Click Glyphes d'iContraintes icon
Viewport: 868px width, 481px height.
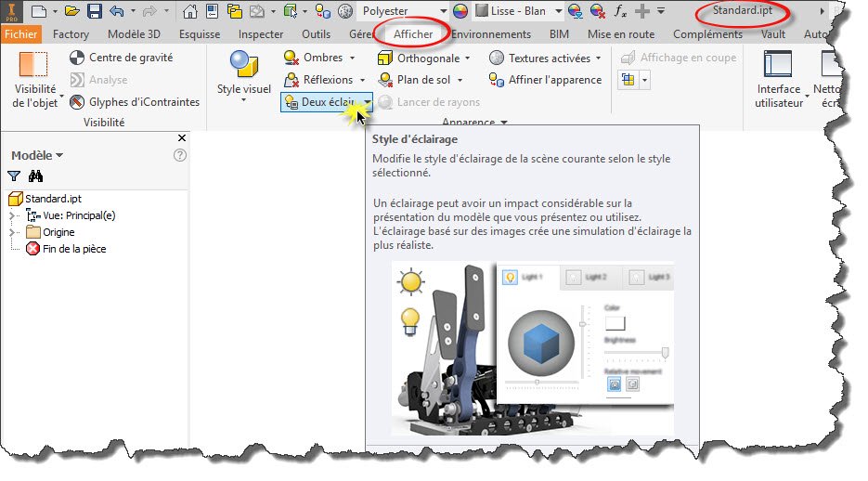(x=79, y=102)
